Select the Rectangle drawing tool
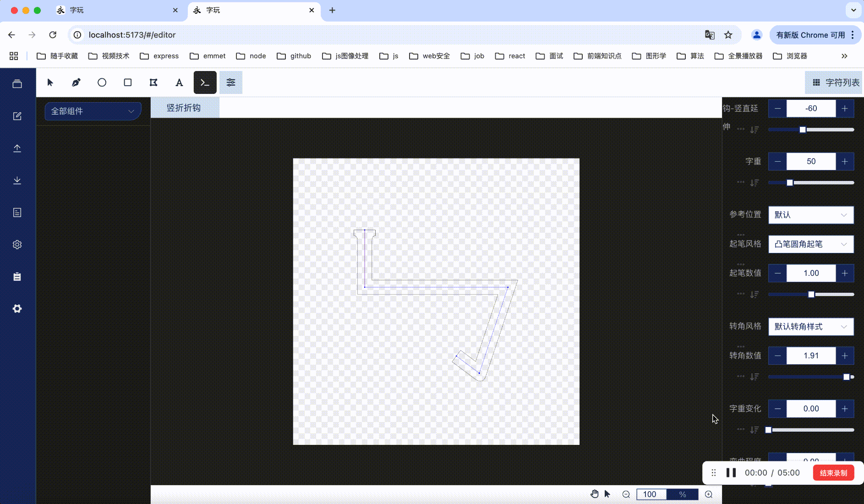The image size is (864, 504). point(127,82)
